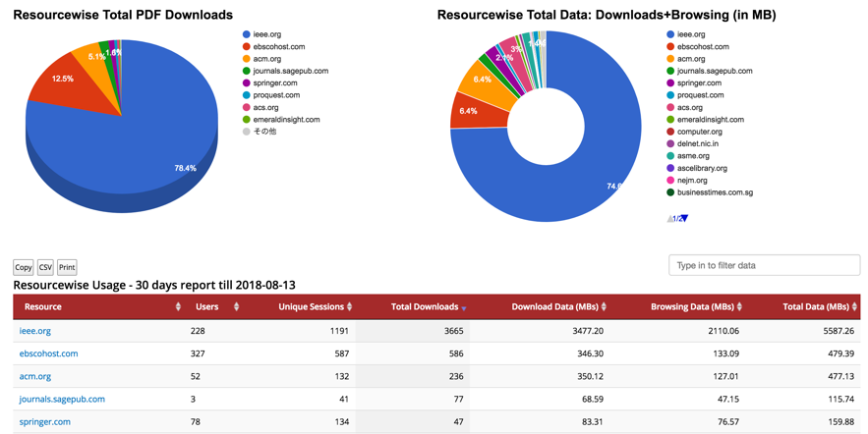Export table using CSV button
Screen dimensions: 868x434
tap(45, 268)
